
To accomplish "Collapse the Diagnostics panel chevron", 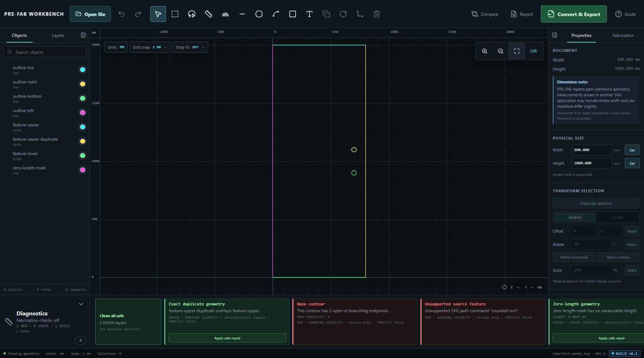I will coord(81,304).
